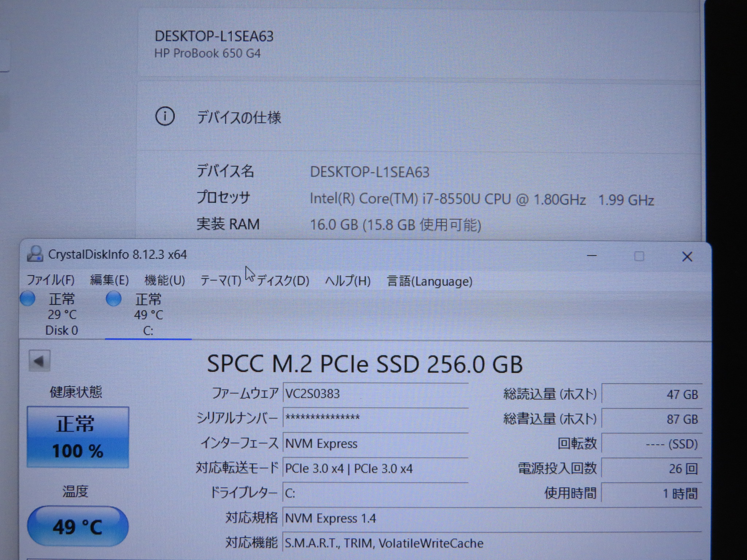The height and width of the screenshot is (560, 747).
Task: Open the ヘルプ(H) menu
Action: pos(348,281)
